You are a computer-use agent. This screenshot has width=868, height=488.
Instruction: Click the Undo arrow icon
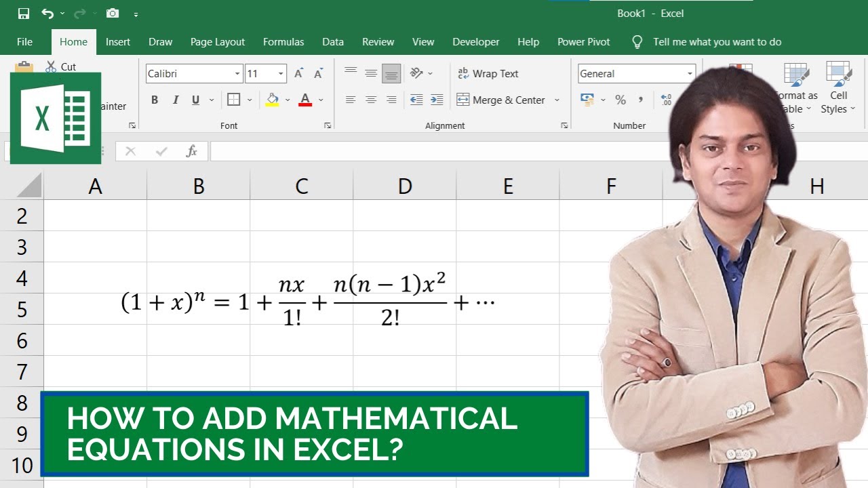click(x=47, y=14)
